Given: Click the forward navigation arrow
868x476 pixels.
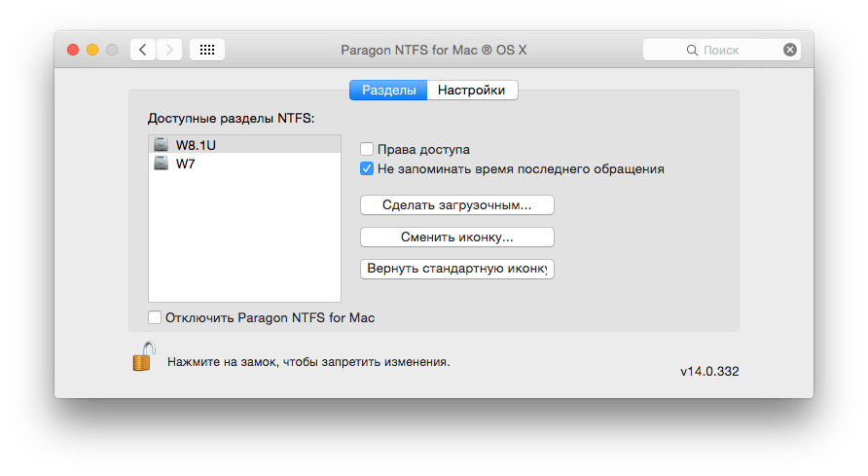Looking at the screenshot, I should pyautogui.click(x=169, y=49).
